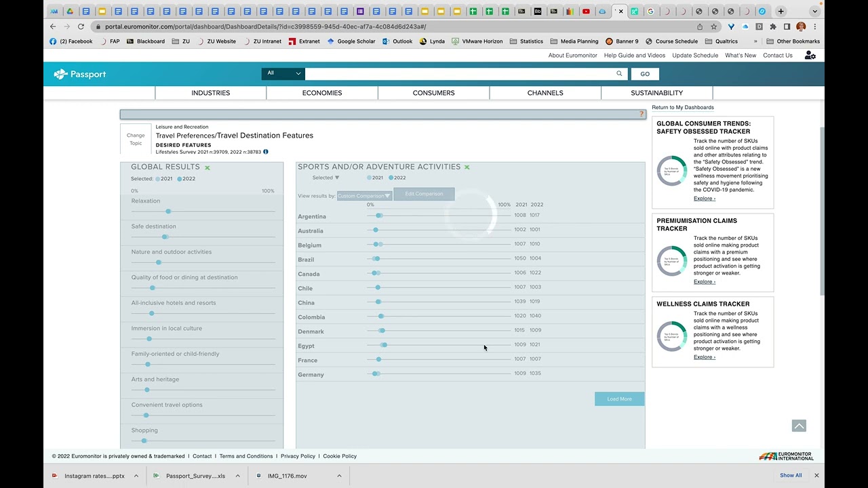Click Show All downloads
This screenshot has width=868, height=488.
pos(791,476)
